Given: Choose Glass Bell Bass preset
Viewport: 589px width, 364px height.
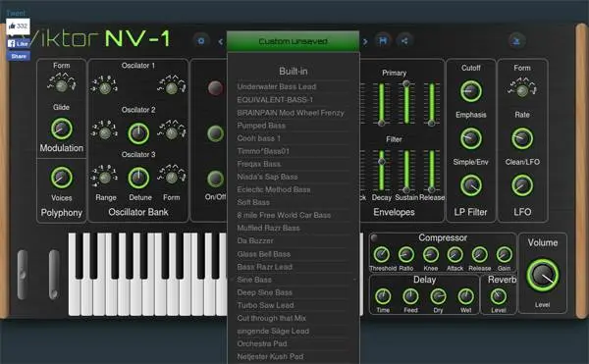Looking at the screenshot, I should coord(293,254).
